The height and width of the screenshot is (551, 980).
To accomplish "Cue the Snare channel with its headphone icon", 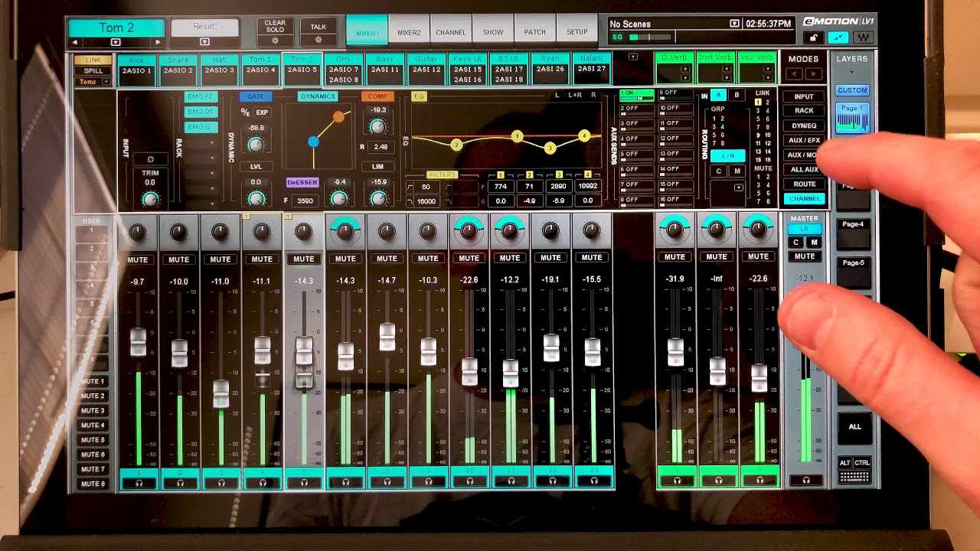I will pos(181,482).
